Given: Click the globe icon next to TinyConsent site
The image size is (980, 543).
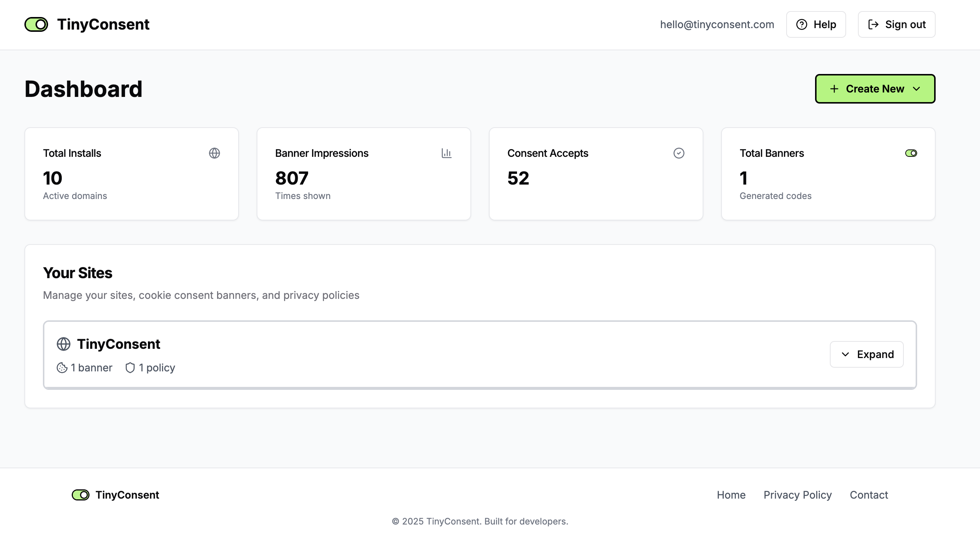Looking at the screenshot, I should 64,344.
